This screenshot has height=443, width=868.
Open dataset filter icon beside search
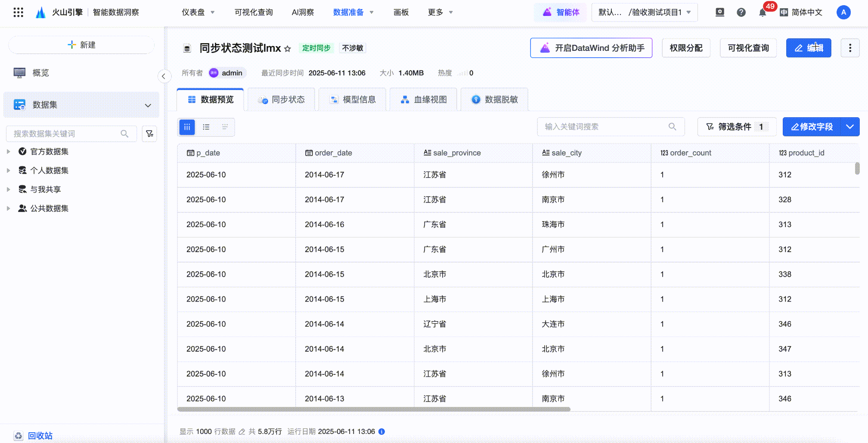(149, 134)
